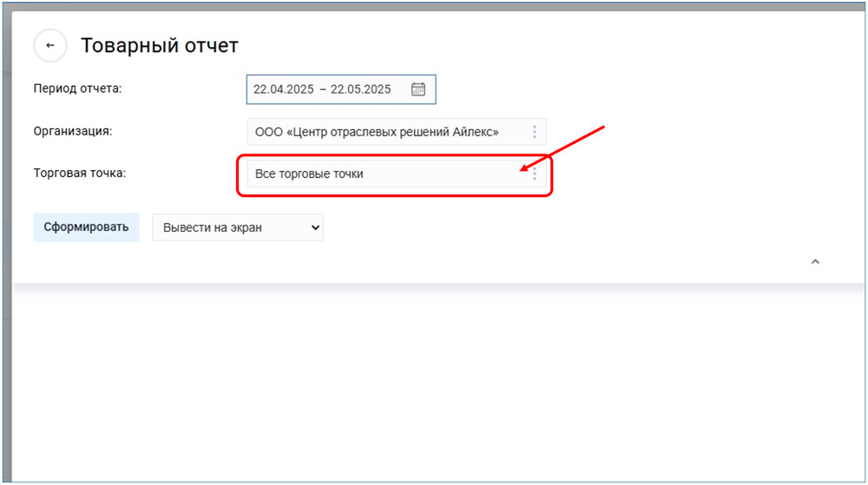Click the empty report results area
Viewport: 868px width, 485px height.
(x=434, y=382)
